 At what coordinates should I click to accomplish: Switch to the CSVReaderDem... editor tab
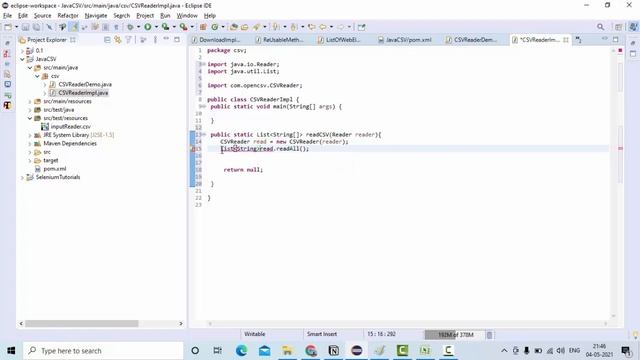[x=471, y=40]
